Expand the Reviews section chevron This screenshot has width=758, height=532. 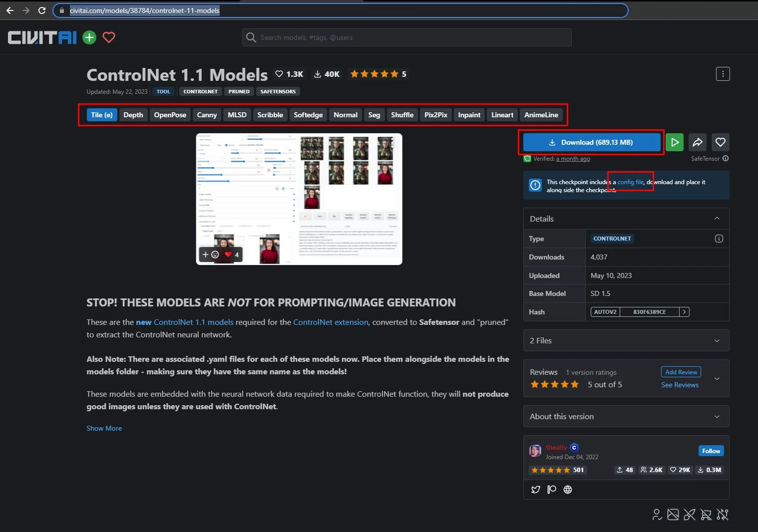[717, 378]
